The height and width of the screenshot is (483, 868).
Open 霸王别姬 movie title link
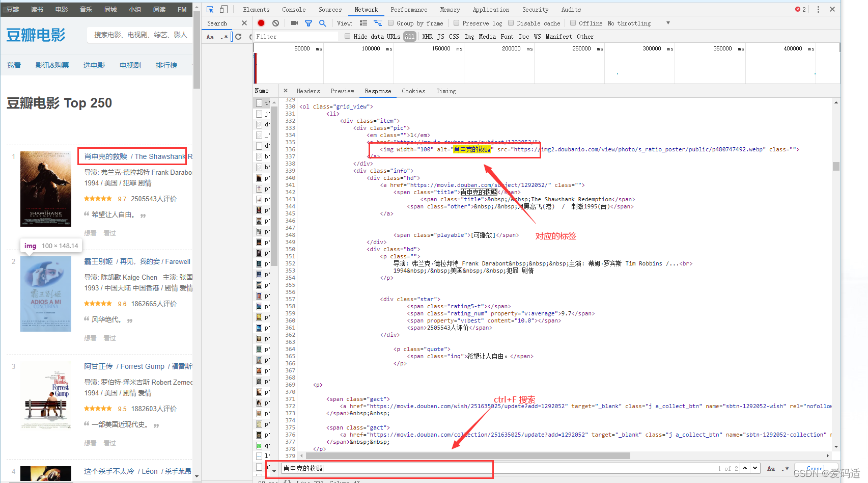(x=98, y=261)
